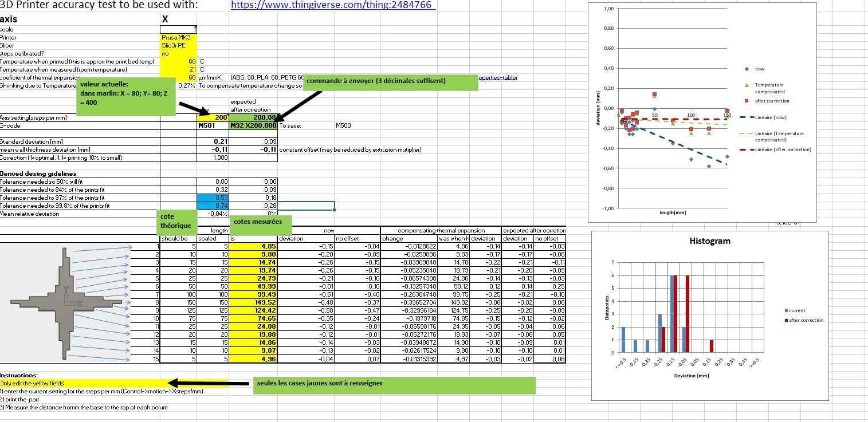
Task: Select the 'Instructions:' heading cell
Action: (x=19, y=375)
